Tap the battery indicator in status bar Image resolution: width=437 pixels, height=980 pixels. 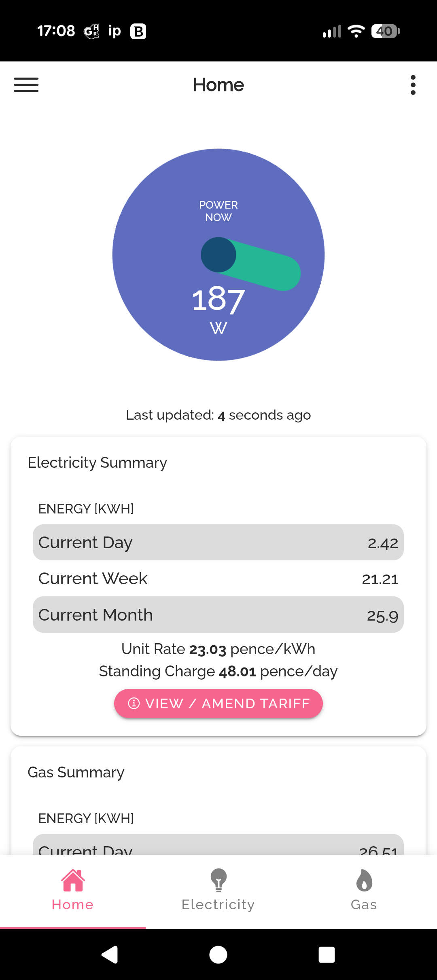click(x=385, y=31)
